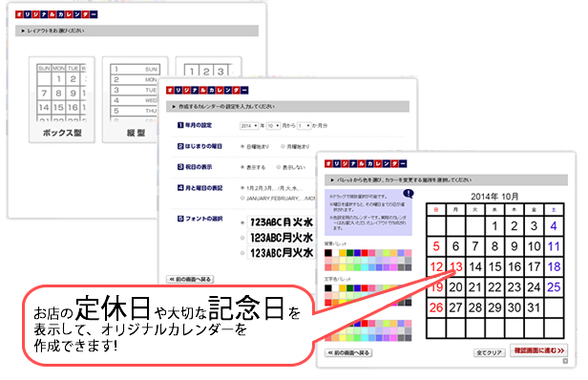This screenshot has width=588, height=380.
Task: Select date 12 in the calendar
Action: (436, 266)
